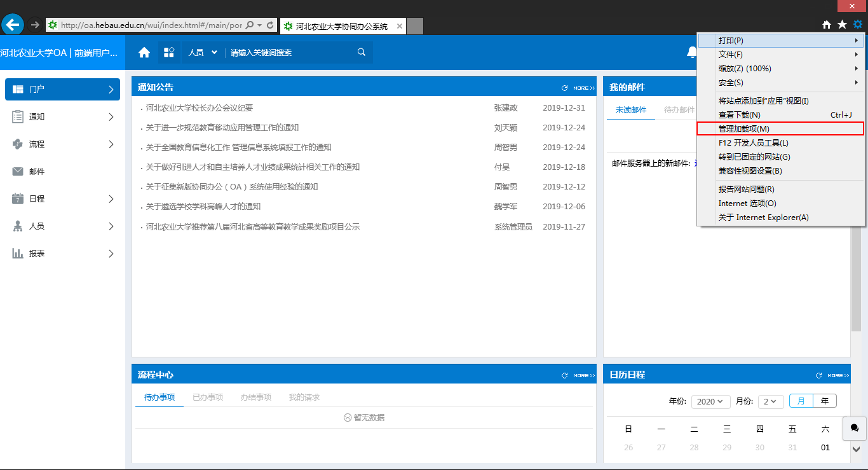Open the 安全(S) submenu
This screenshot has height=470, width=868.
[x=781, y=83]
